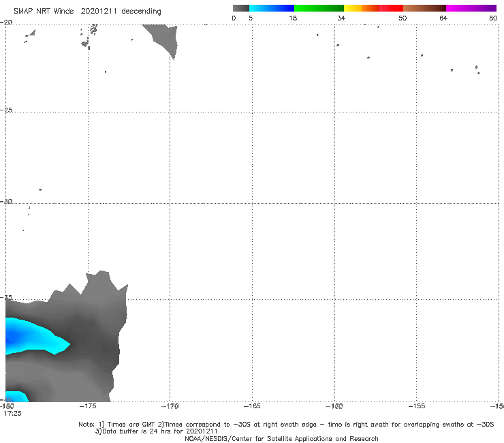Click the note line beginning "Note: 1) Times are GMT"
The height and width of the screenshot is (443, 504).
(x=286, y=425)
